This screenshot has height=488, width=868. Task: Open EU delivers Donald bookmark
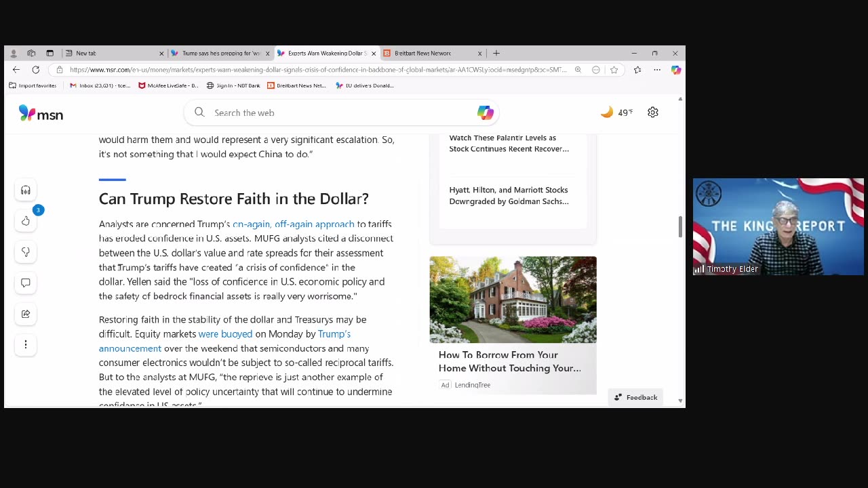coord(365,85)
